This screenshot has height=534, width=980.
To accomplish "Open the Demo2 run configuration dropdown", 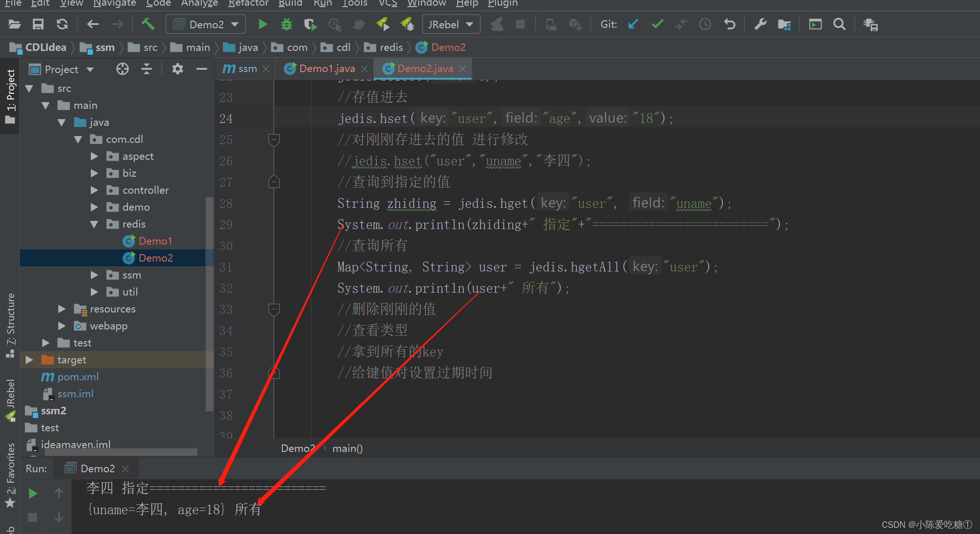I will pos(206,25).
